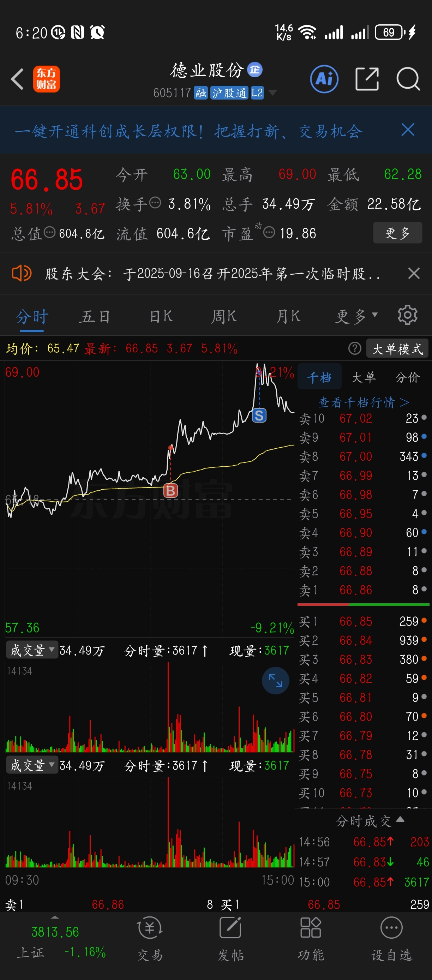Screen dimensions: 432x980
Task: Tap the 14:56 trade row 203
Action: coord(364,842)
